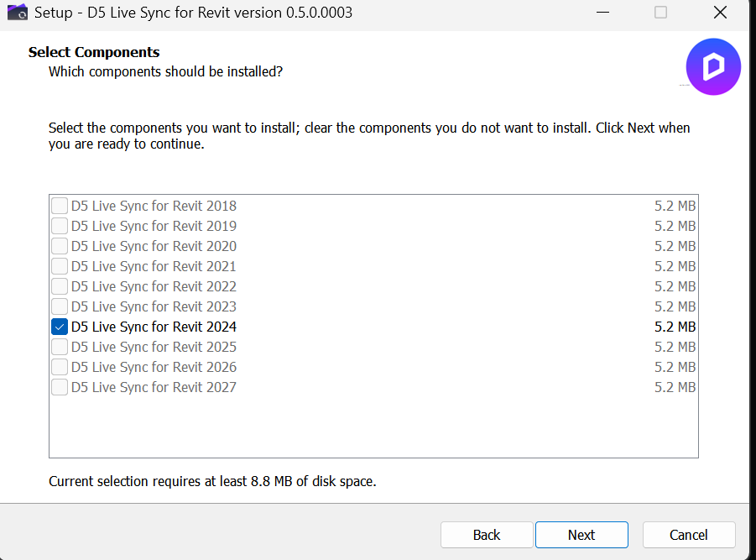Click the 5.2 MB size for Revit 2027
The image size is (756, 560).
[x=675, y=387]
